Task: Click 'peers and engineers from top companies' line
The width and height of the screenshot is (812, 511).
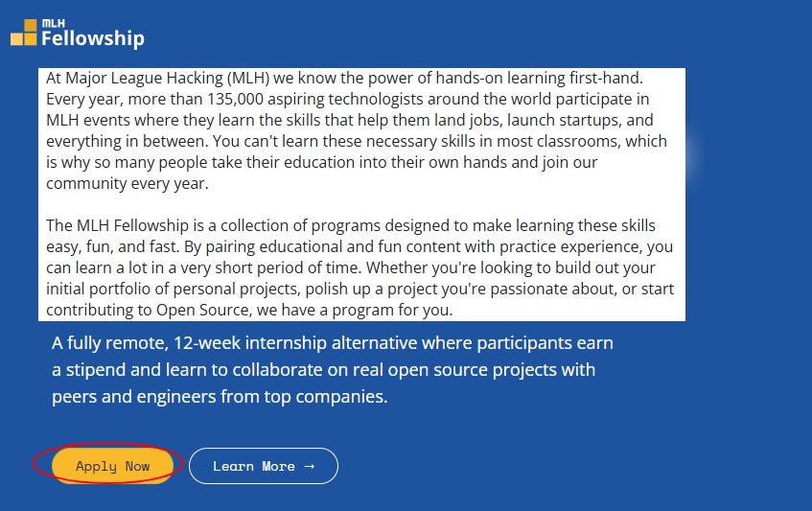Action: coord(220,396)
